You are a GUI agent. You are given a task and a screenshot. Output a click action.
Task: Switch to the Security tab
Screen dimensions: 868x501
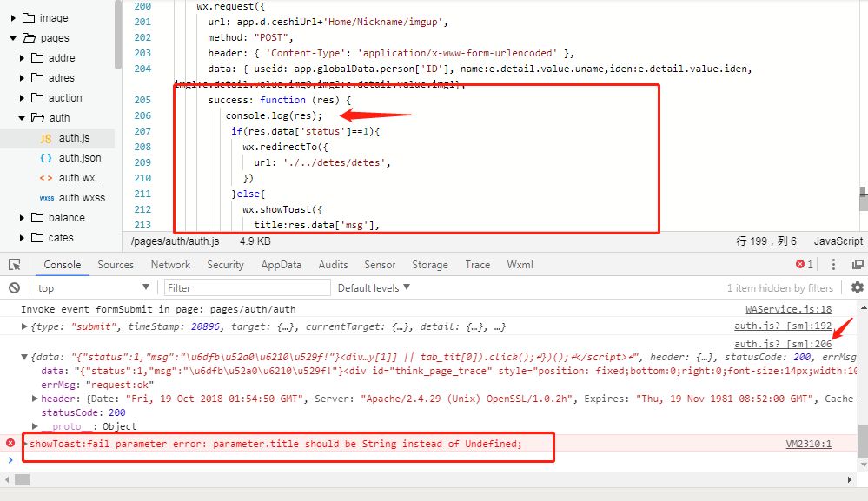pyautogui.click(x=225, y=265)
